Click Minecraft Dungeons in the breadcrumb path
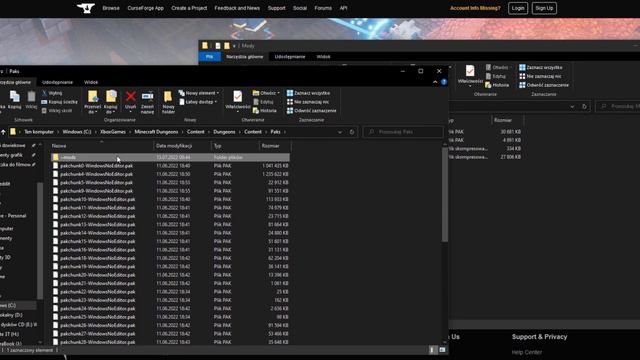This screenshot has height=360, width=640. (x=156, y=132)
